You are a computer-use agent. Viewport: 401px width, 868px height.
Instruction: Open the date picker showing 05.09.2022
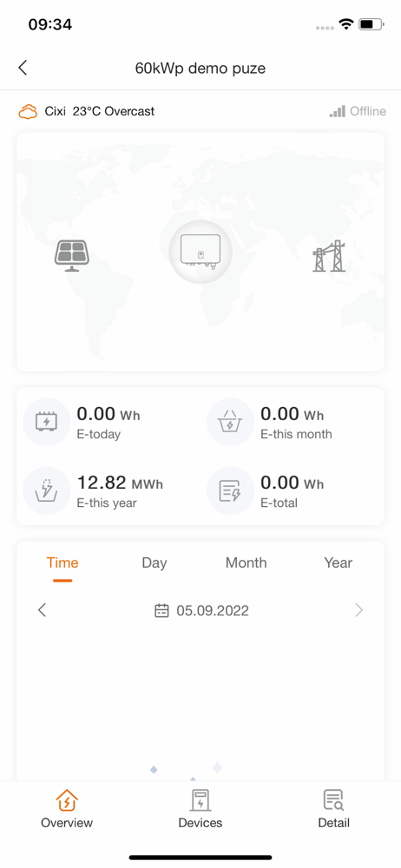tap(201, 610)
